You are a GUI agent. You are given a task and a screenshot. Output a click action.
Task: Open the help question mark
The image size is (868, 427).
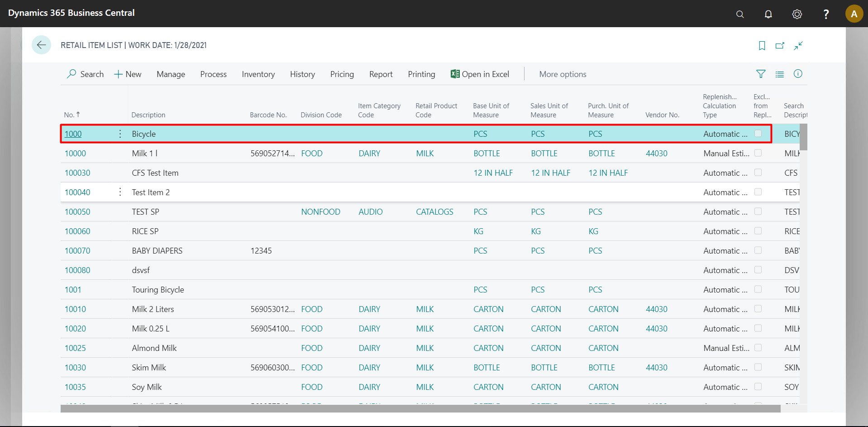pos(826,14)
